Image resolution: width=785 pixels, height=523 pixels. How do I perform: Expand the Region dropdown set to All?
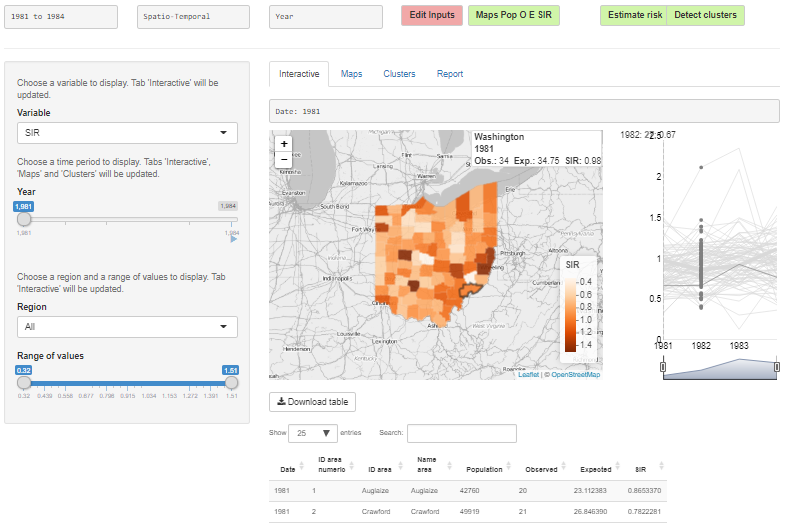pyautogui.click(x=127, y=327)
